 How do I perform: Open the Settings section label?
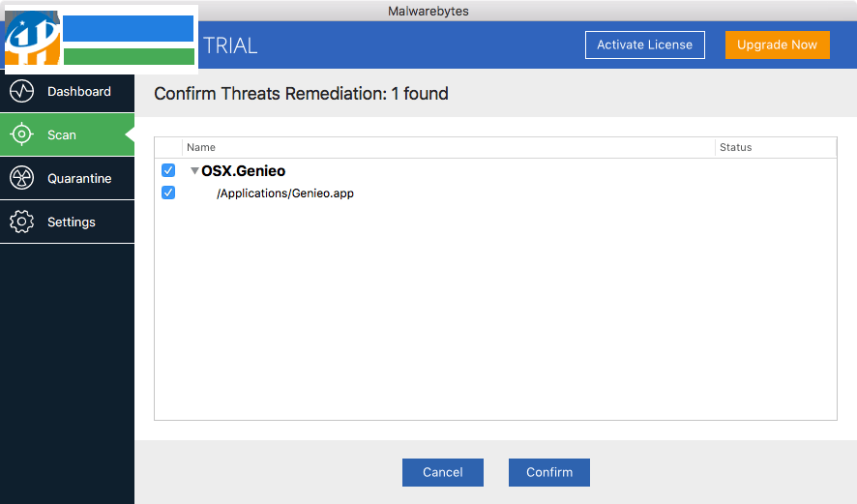[72, 222]
